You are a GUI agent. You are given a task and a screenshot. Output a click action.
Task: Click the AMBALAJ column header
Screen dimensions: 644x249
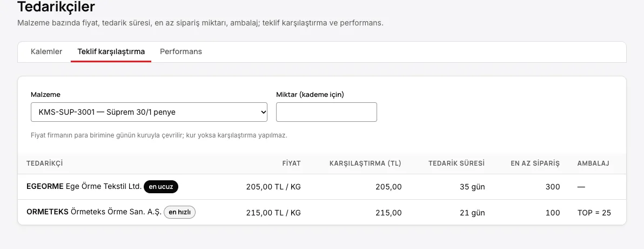point(593,163)
